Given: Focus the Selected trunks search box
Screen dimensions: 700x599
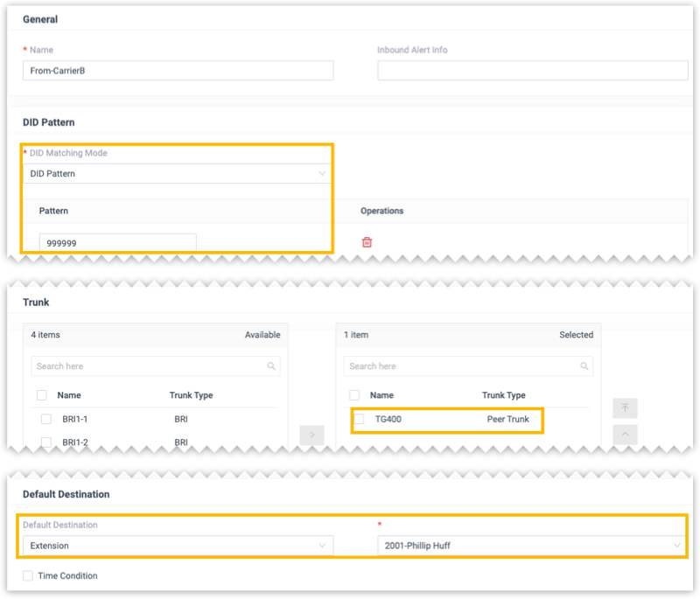Looking at the screenshot, I should coord(459,366).
